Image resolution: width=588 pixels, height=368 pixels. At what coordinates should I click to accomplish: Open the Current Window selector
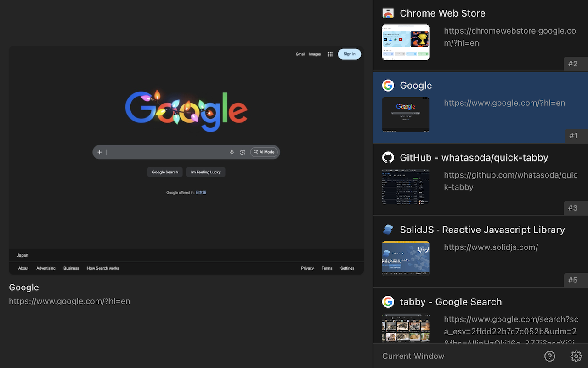point(413,356)
